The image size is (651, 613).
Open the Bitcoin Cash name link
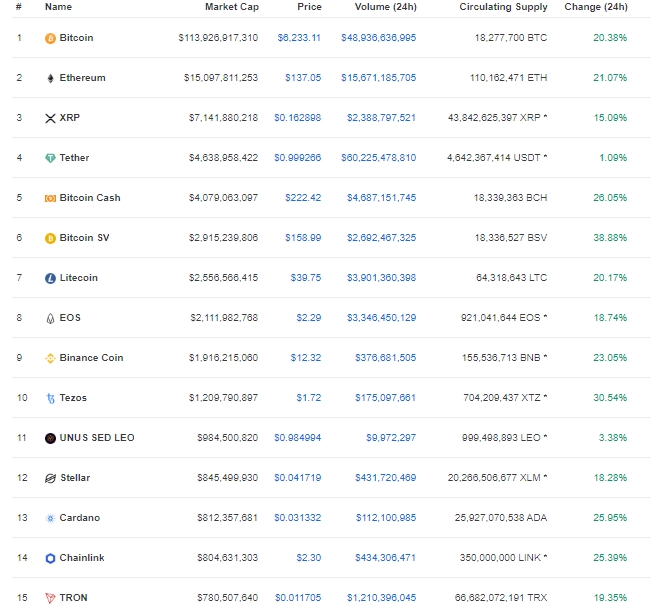90,198
